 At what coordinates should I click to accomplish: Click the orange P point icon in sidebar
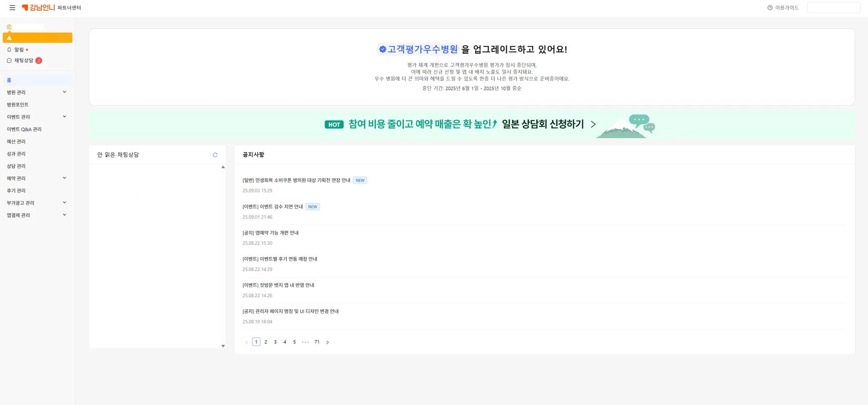pyautogui.click(x=9, y=27)
